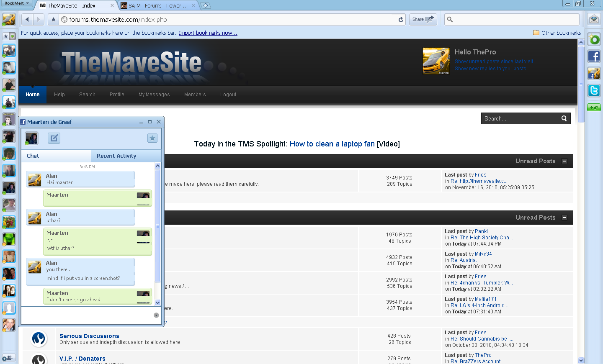Mark Maarten as favorite with star button
The image size is (603, 364).
(152, 138)
